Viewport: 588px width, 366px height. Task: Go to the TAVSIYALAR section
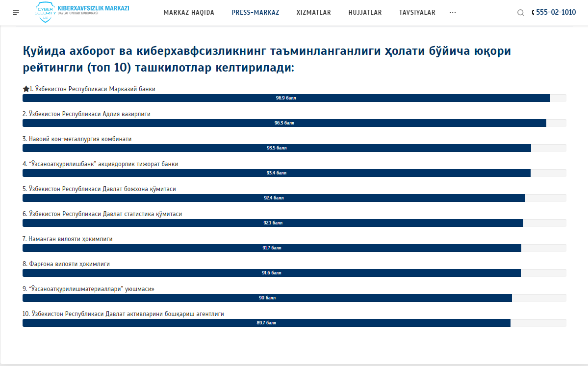(x=417, y=13)
